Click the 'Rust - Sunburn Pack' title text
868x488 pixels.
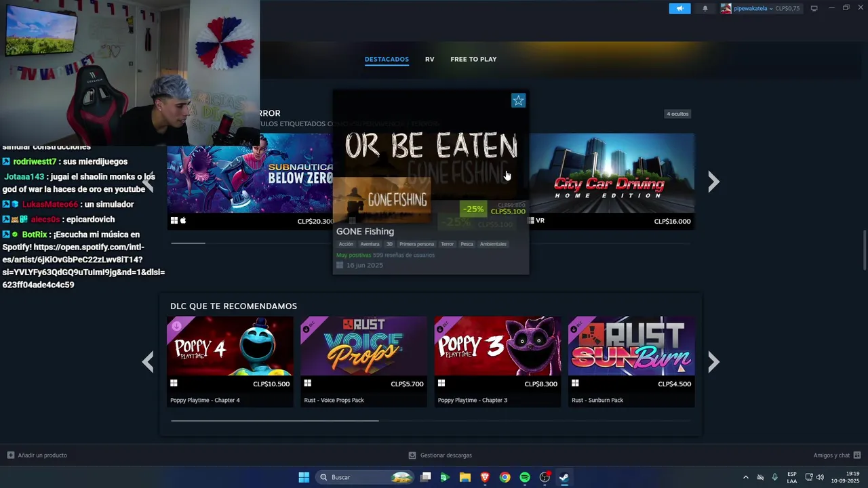tap(597, 401)
